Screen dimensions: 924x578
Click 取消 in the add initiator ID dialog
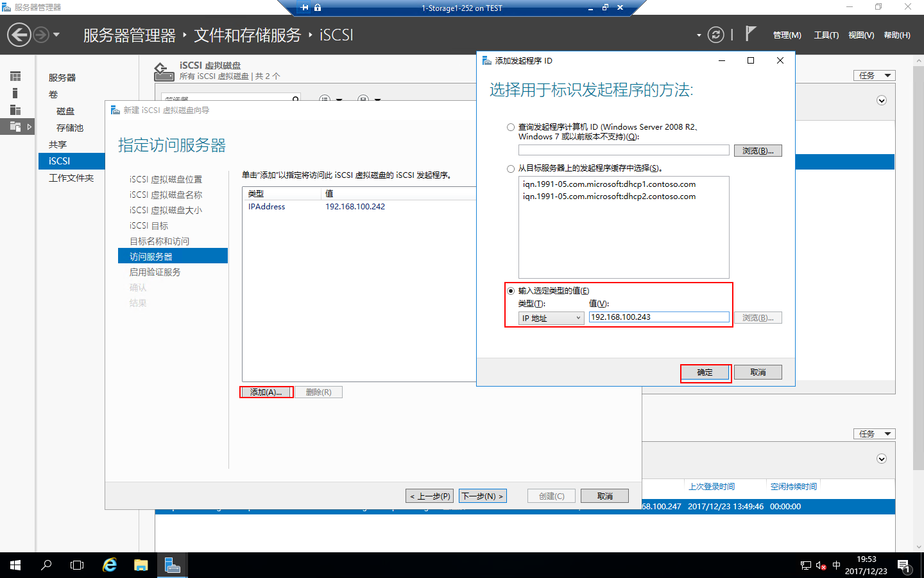(758, 372)
